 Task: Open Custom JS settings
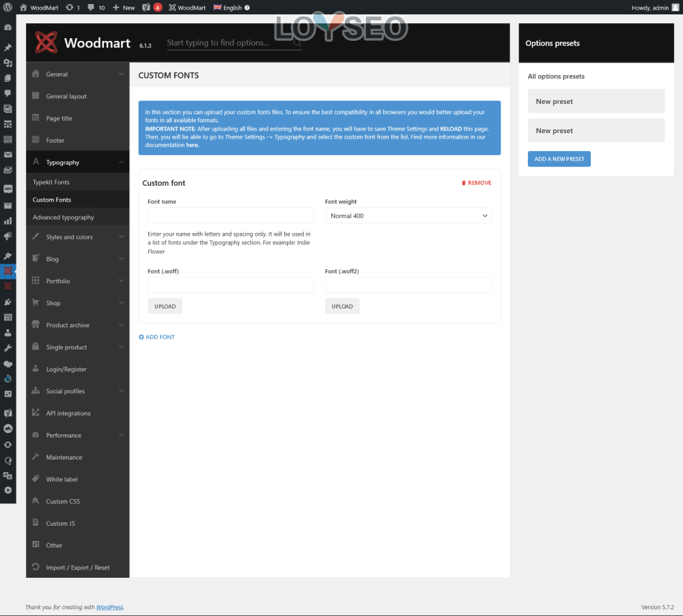point(78,523)
